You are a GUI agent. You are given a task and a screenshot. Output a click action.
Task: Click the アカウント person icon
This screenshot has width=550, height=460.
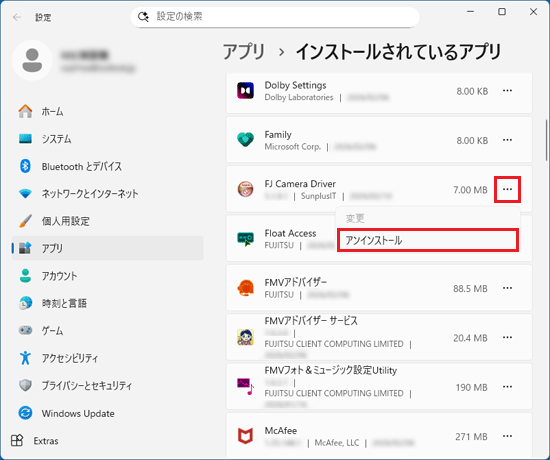tap(25, 276)
